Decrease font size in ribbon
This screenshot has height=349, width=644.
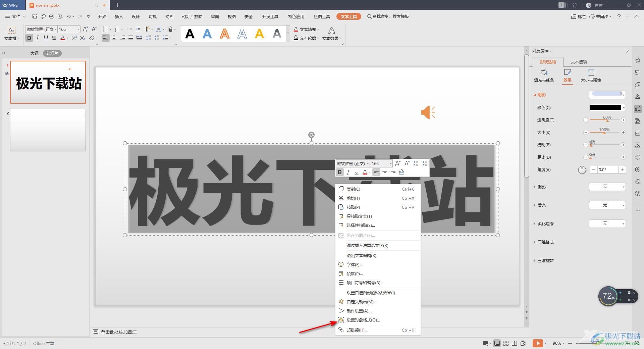[x=94, y=29]
